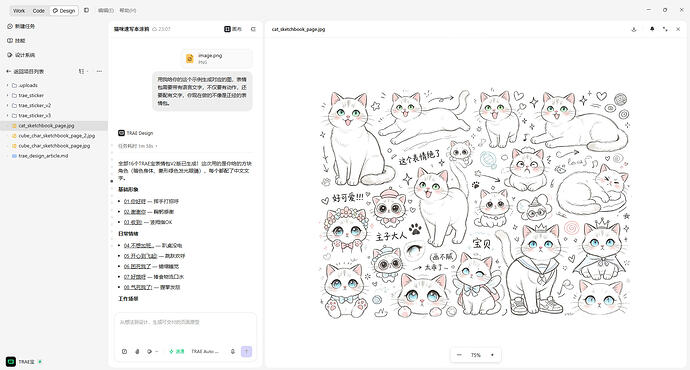Click the attachment paperclip icon
Screen dimensions: 690x370
tap(137, 352)
